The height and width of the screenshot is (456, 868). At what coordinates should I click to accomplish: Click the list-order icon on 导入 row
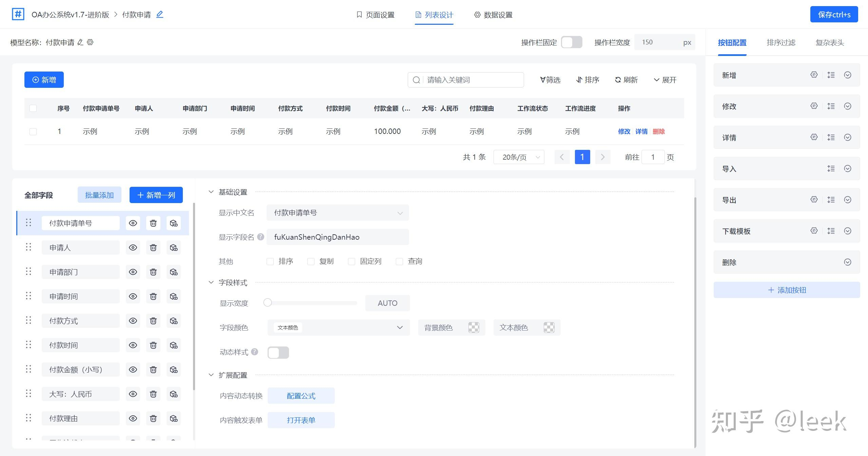[831, 168]
